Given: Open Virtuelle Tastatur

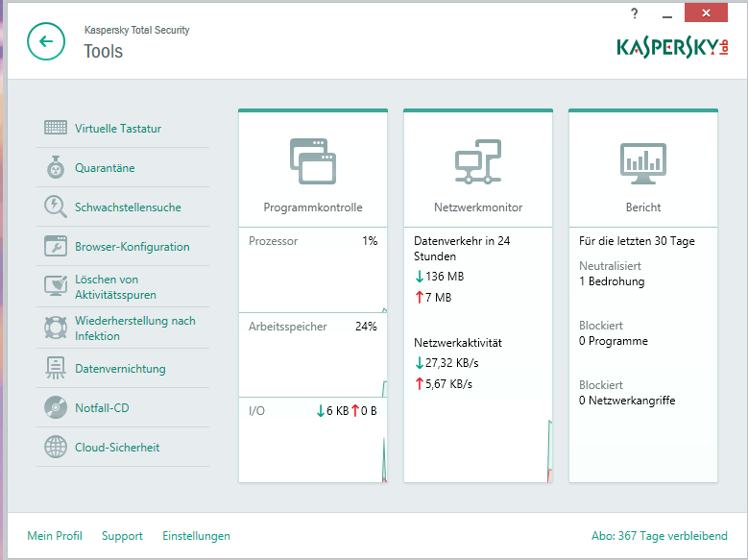Looking at the screenshot, I should [118, 129].
